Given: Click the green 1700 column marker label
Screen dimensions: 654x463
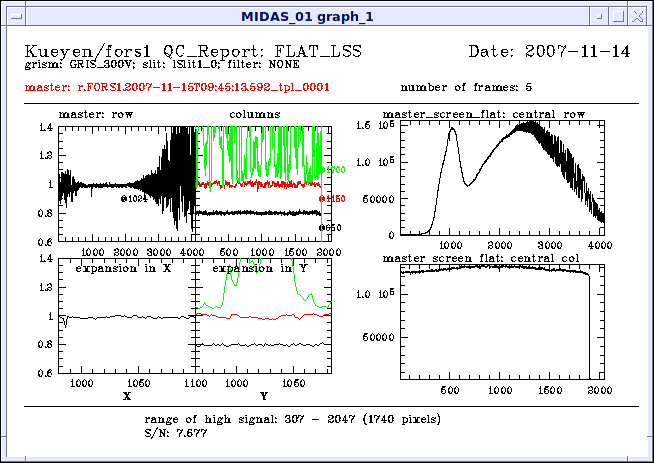Looking at the screenshot, I should [336, 170].
